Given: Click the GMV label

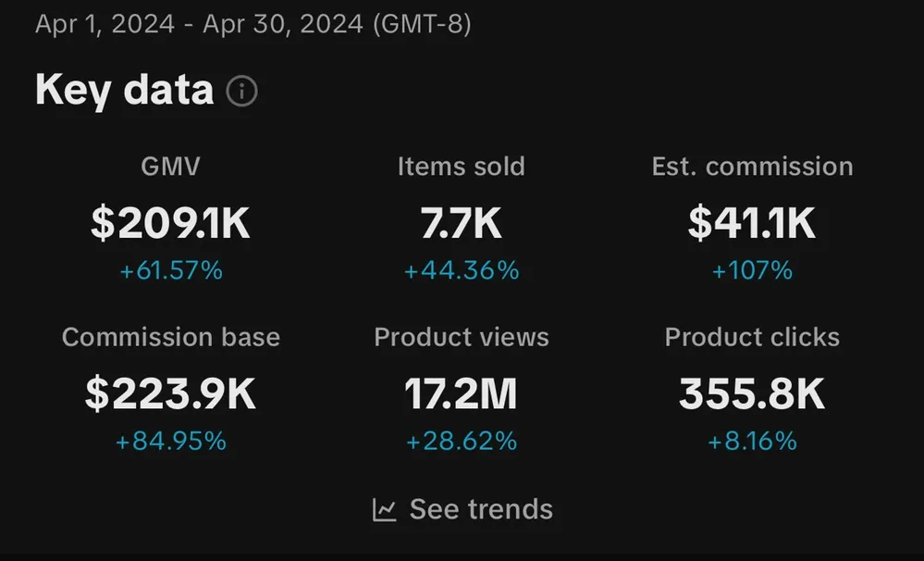Looking at the screenshot, I should coord(170,167).
